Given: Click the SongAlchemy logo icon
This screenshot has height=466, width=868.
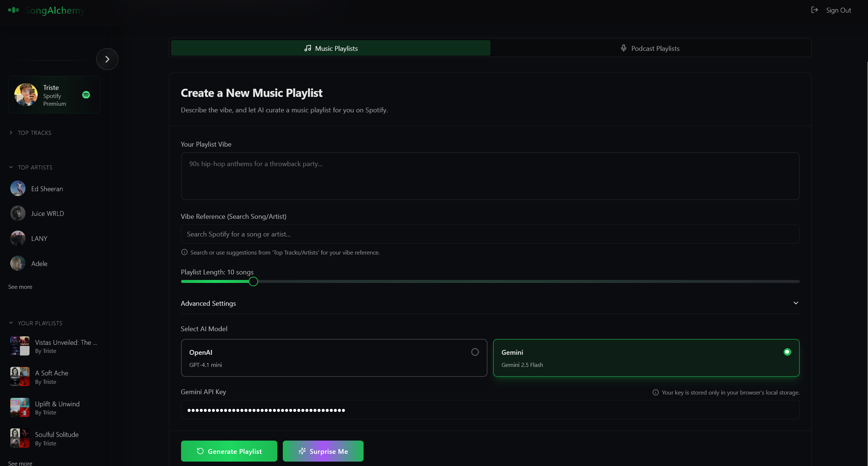Looking at the screenshot, I should point(14,10).
